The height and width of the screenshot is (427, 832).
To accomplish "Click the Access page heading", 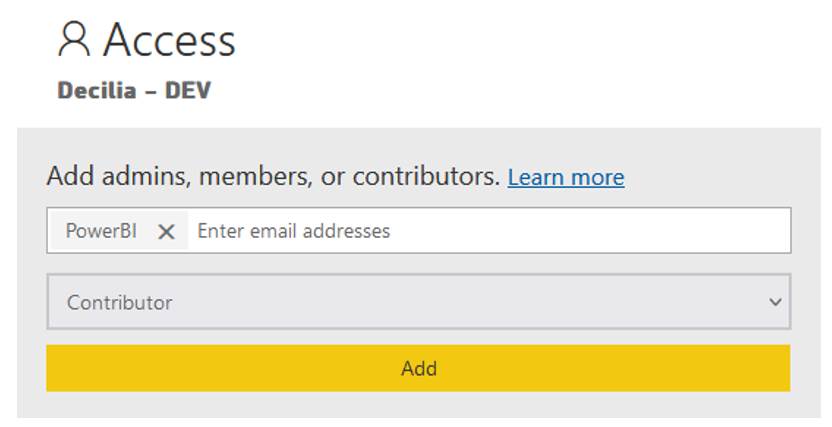I will [x=169, y=40].
